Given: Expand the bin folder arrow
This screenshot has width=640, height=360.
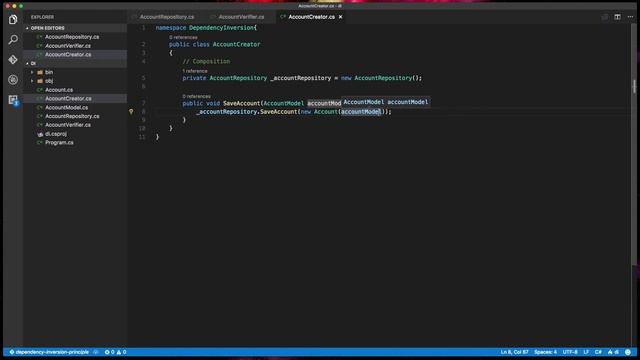Looking at the screenshot, I should click(32, 72).
